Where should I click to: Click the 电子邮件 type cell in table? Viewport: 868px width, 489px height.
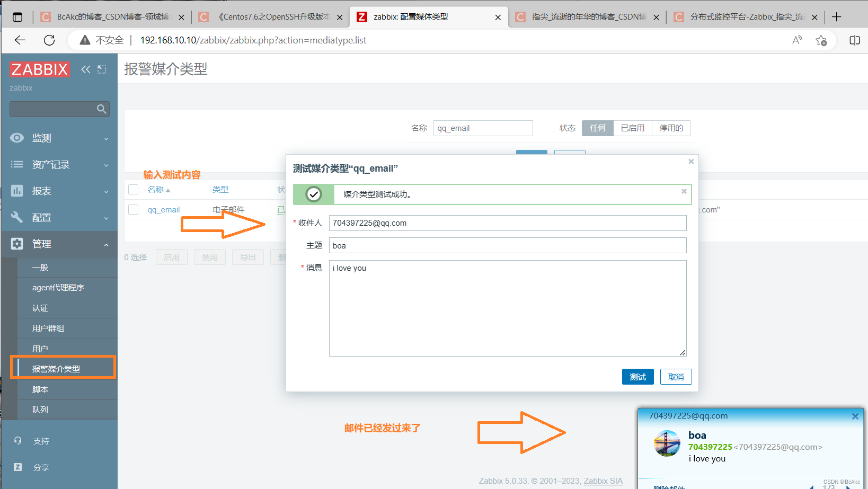(228, 210)
